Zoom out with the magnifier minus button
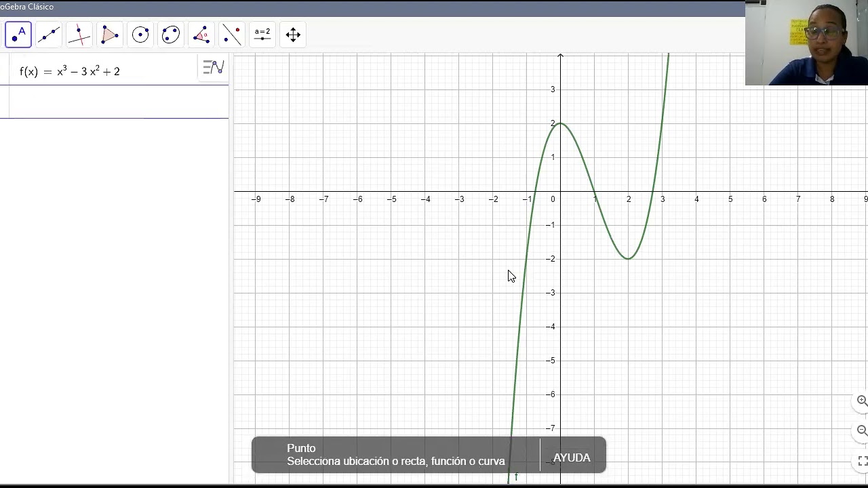Image resolution: width=868 pixels, height=488 pixels. click(861, 430)
